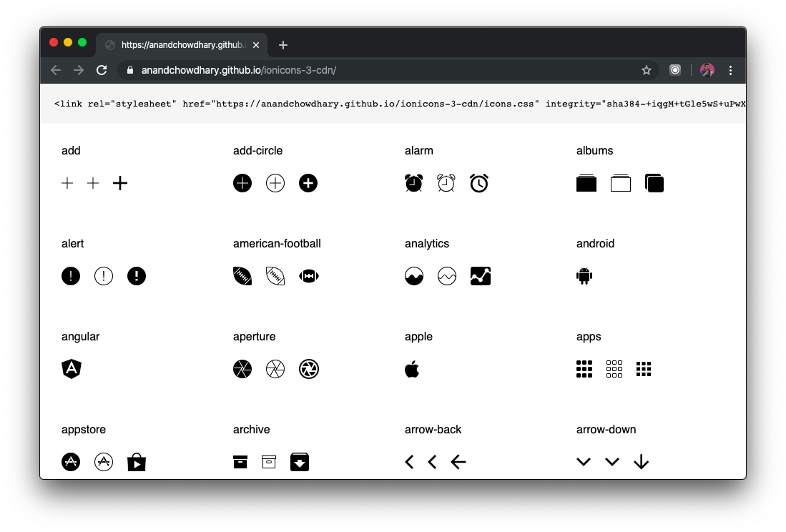Click the outlined apps grid icon
The width and height of the screenshot is (786, 532).
614,369
